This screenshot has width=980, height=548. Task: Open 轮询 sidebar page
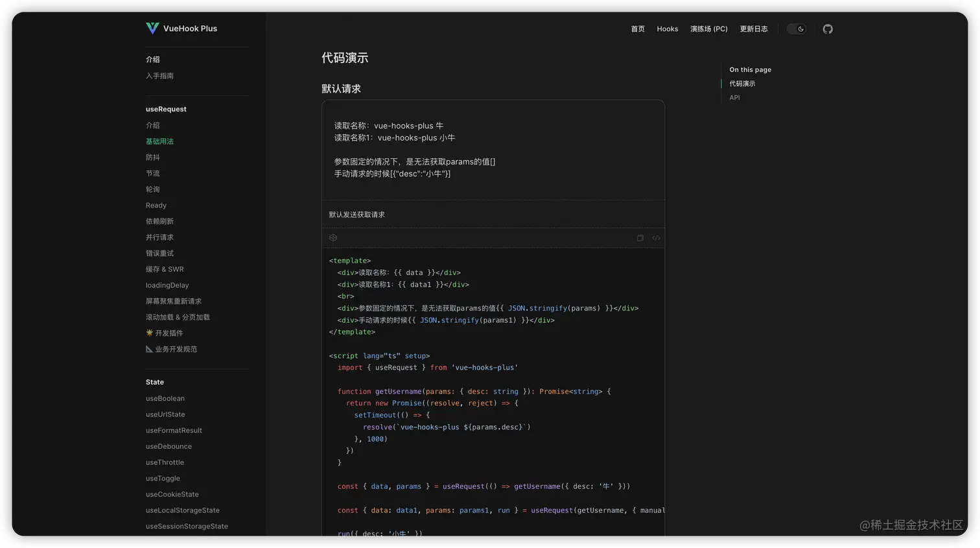coord(152,189)
